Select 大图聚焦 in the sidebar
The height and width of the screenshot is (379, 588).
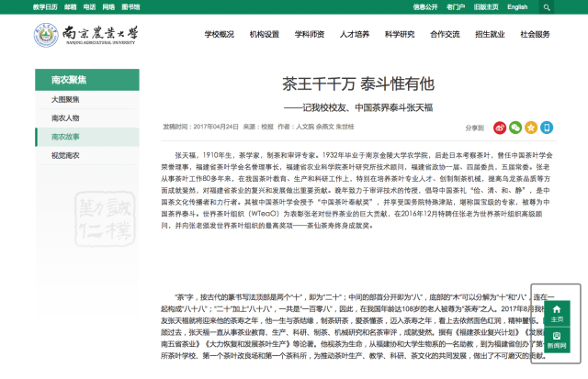(x=65, y=99)
